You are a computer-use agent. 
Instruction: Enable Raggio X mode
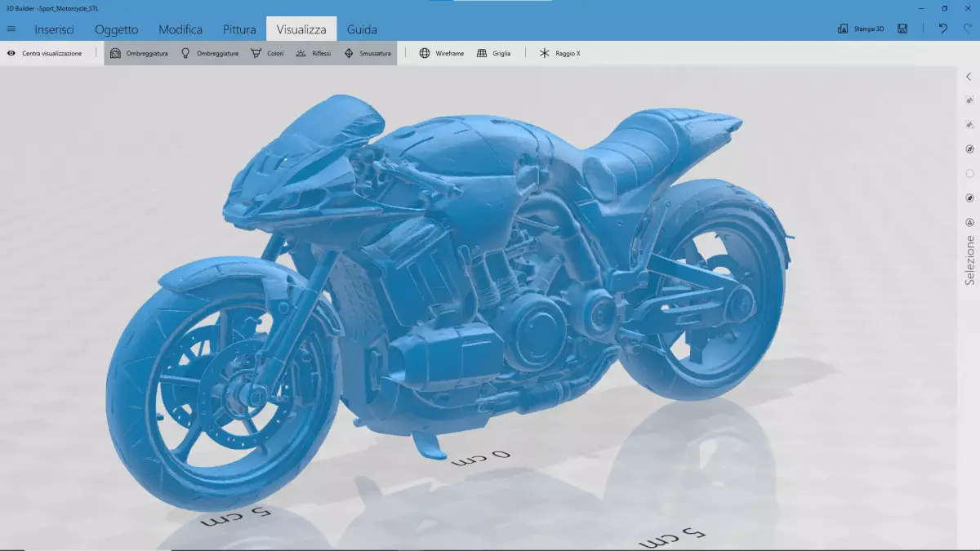pos(560,53)
